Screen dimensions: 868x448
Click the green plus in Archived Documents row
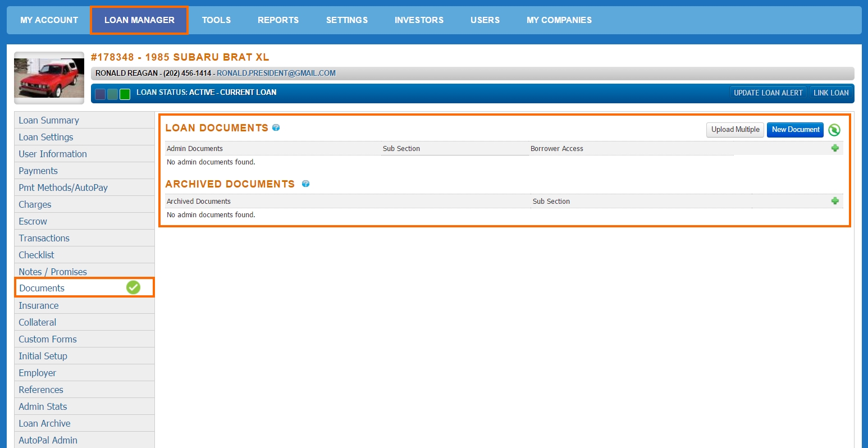coord(835,201)
